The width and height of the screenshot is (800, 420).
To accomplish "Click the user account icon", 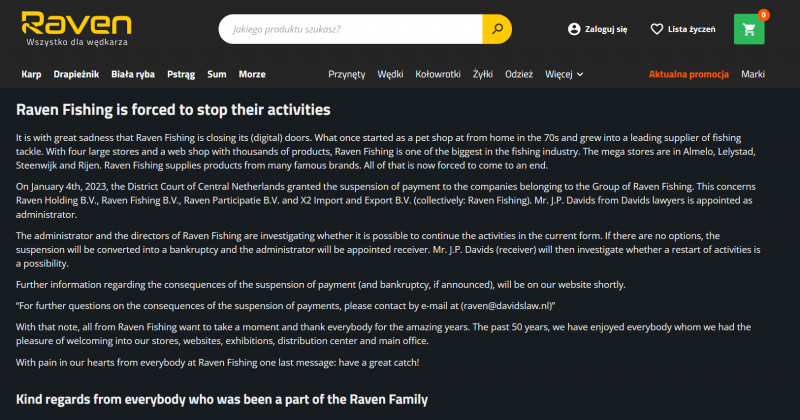I will [574, 29].
